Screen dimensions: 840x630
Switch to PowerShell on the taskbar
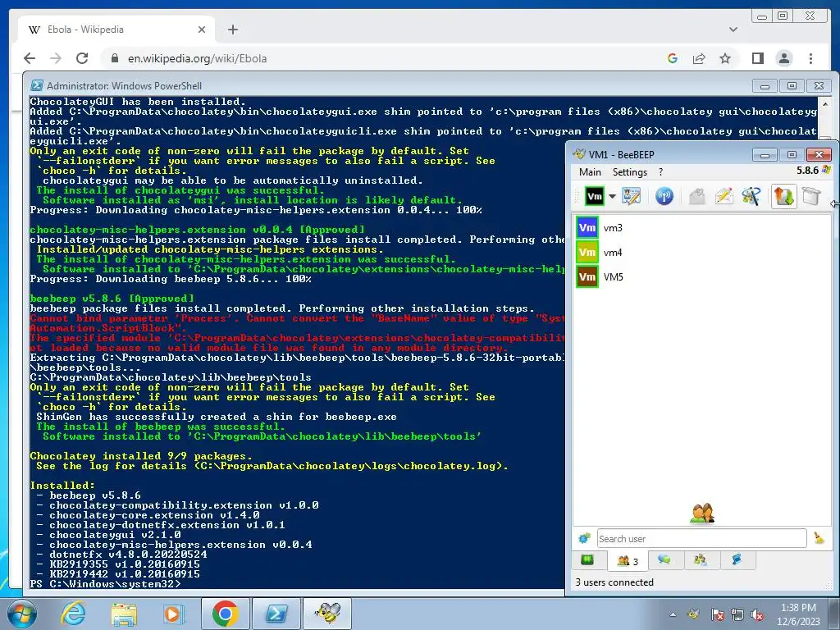(x=276, y=614)
